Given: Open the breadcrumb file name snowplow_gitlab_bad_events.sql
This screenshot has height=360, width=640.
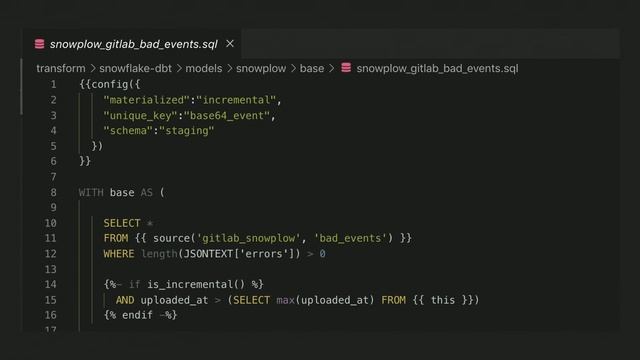Looking at the screenshot, I should click(x=437, y=68).
